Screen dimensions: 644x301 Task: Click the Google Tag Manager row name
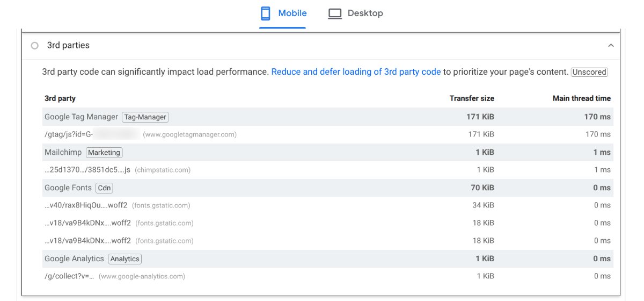81,117
